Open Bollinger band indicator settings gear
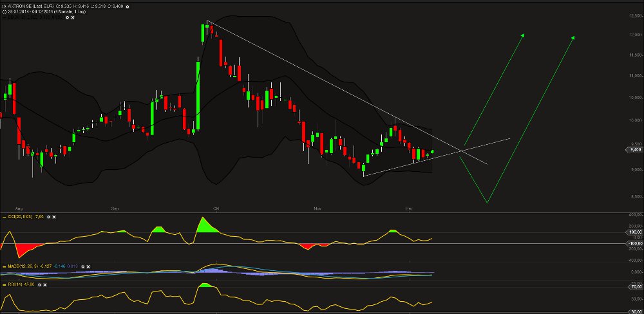644x314 pixels. pyautogui.click(x=68, y=17)
